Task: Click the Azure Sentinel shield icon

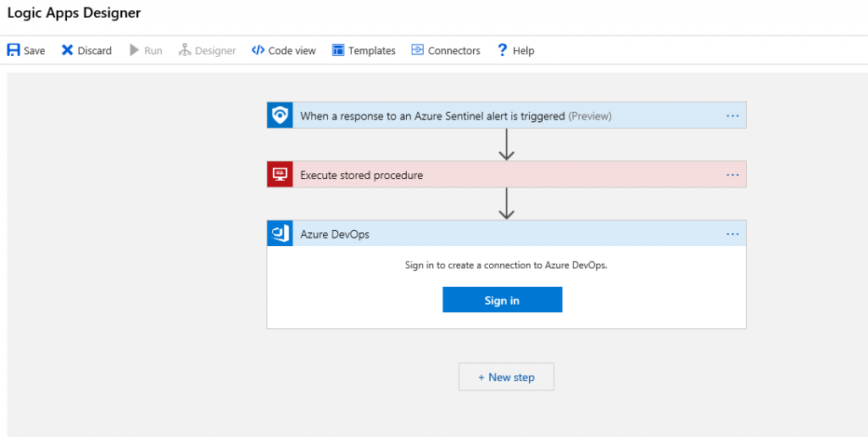Action: tap(280, 115)
